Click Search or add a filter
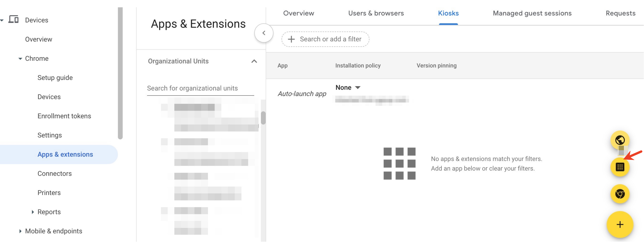This screenshot has width=644, height=244. click(x=330, y=39)
